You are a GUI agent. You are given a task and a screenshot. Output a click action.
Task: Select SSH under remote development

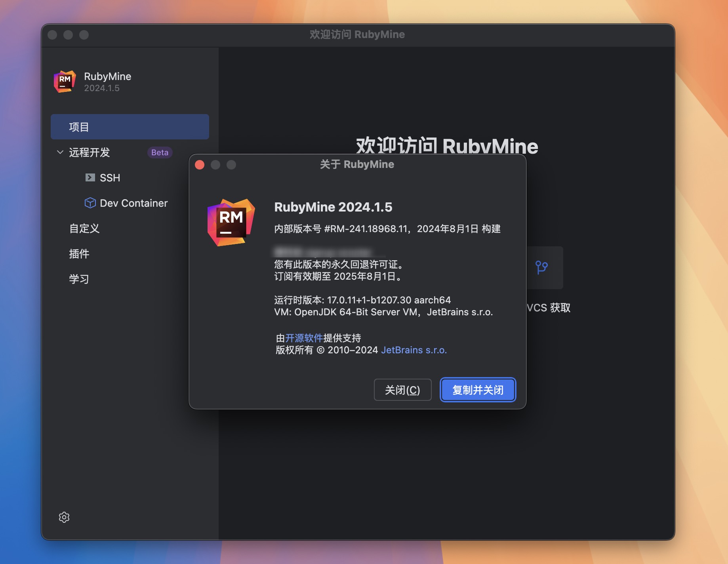pyautogui.click(x=110, y=178)
